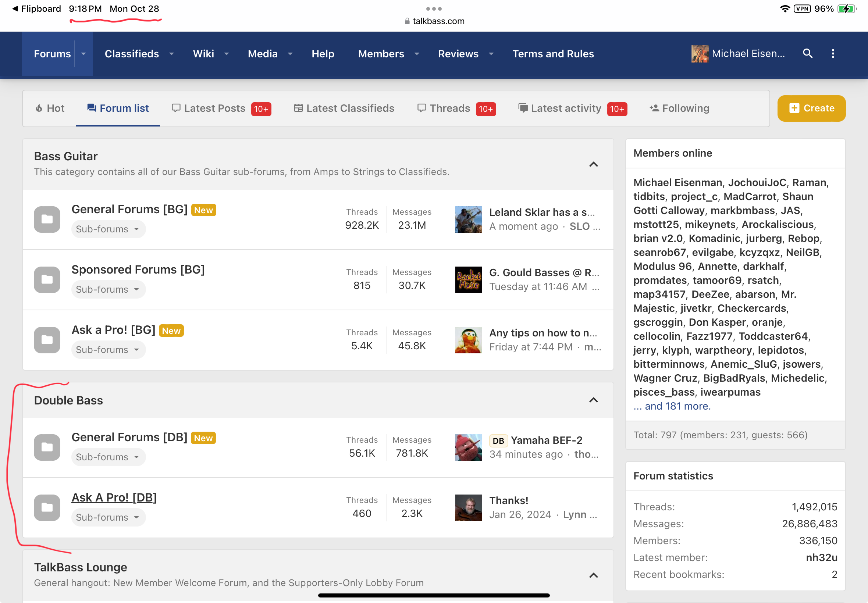
Task: Tap the lock icon beside talkbass.com
Action: (407, 21)
